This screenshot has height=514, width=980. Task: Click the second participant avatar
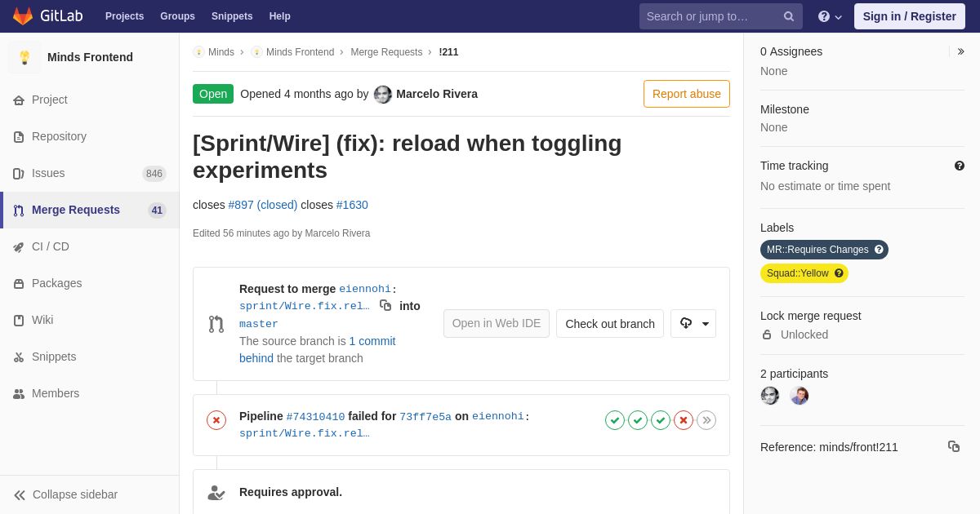click(800, 396)
